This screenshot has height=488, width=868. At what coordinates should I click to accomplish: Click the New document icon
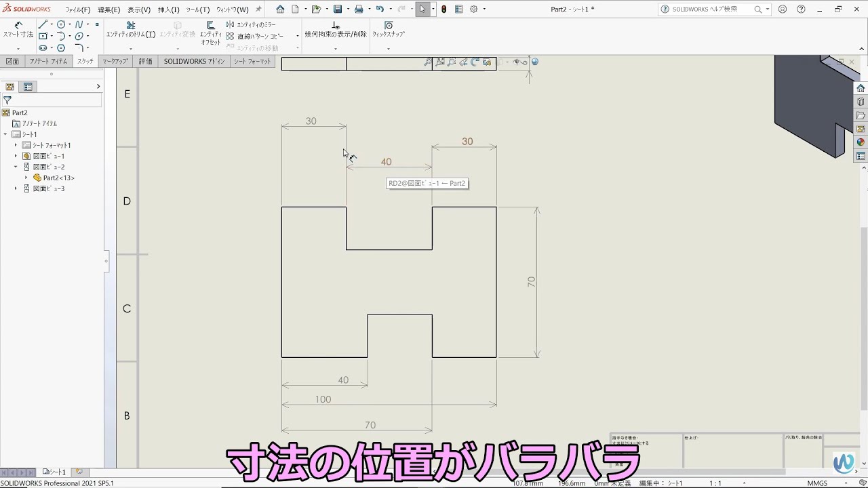[296, 9]
